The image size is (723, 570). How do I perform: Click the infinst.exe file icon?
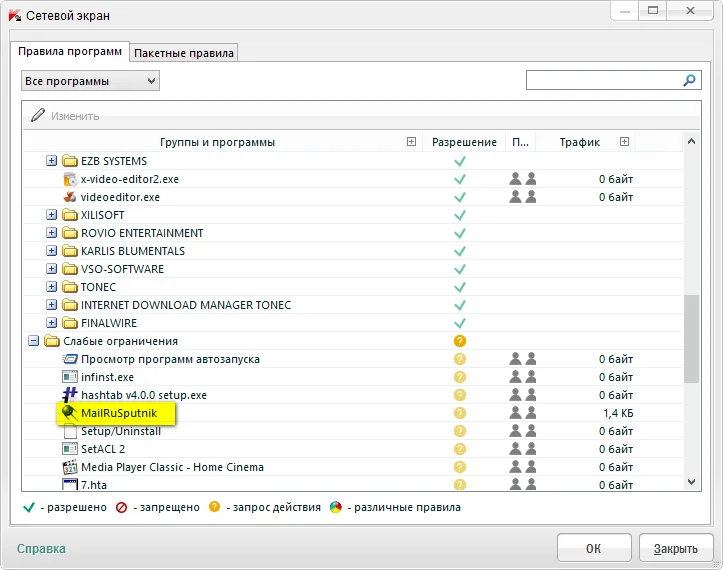[70, 377]
